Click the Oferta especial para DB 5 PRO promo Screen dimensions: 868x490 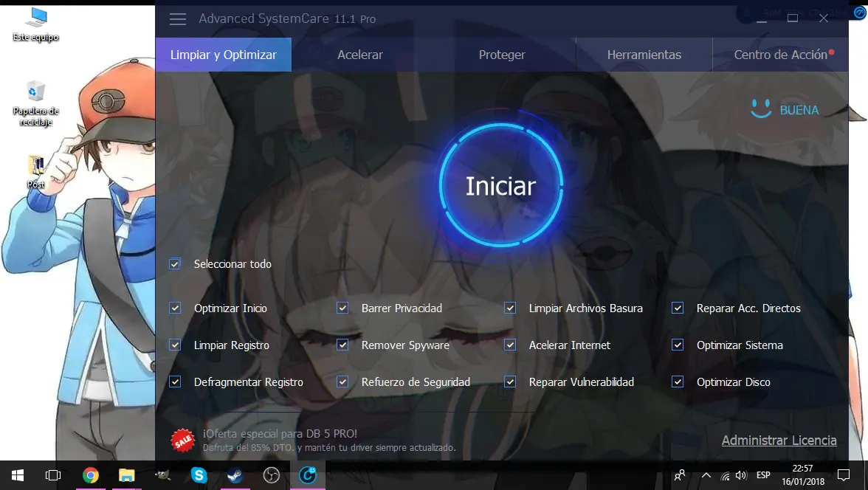coord(280,433)
